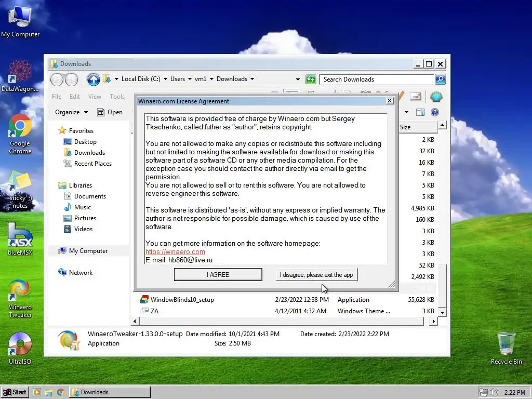Click in the Search Downloads field
Screen dimensions: 532x399
pos(377,79)
